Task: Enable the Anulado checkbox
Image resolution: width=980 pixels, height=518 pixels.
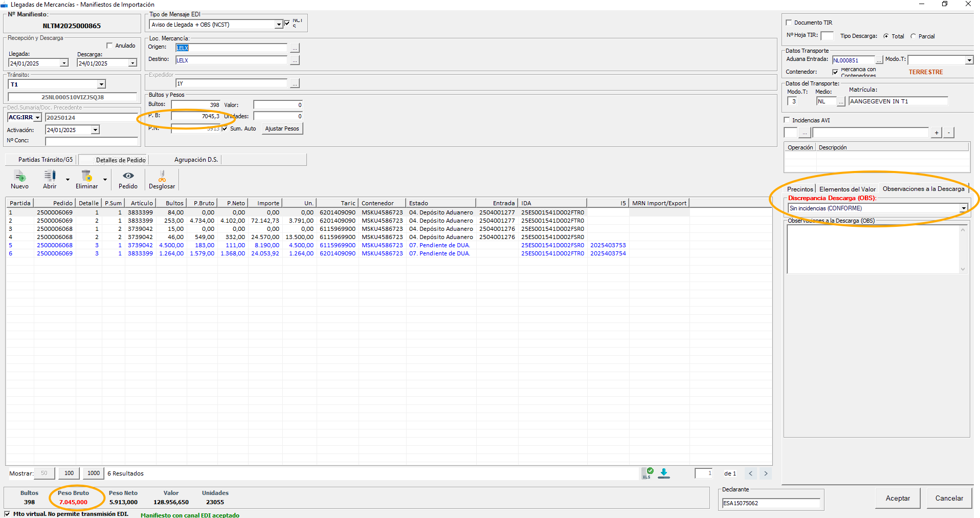Action: [109, 46]
